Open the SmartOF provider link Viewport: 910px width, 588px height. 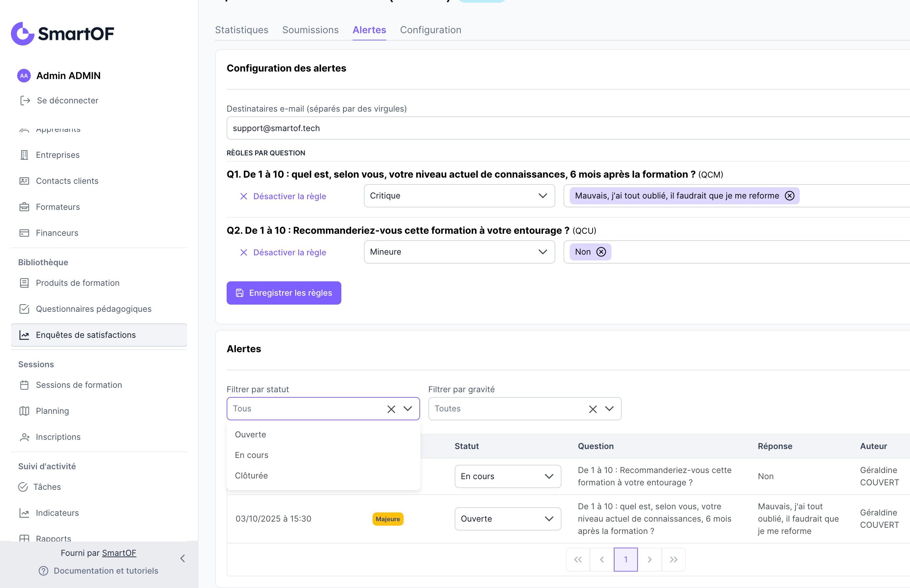coord(119,553)
